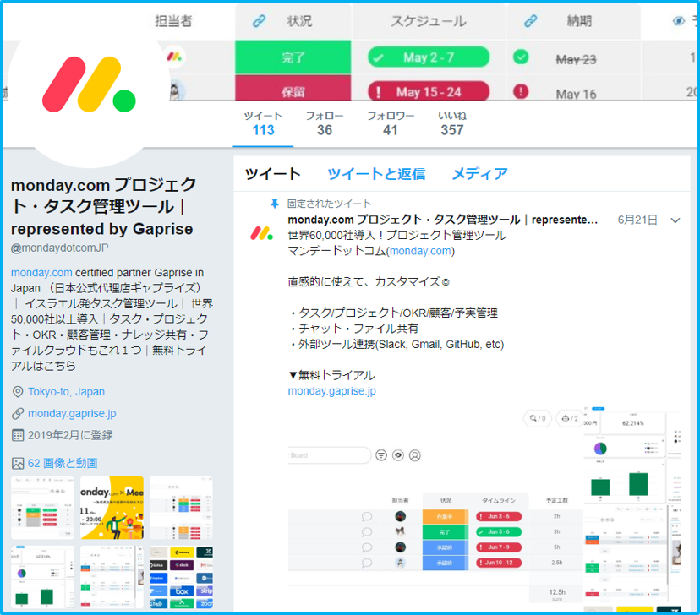700x615 pixels.
Task: Click the image icon beside 62 画像と動画
Action: click(18, 463)
